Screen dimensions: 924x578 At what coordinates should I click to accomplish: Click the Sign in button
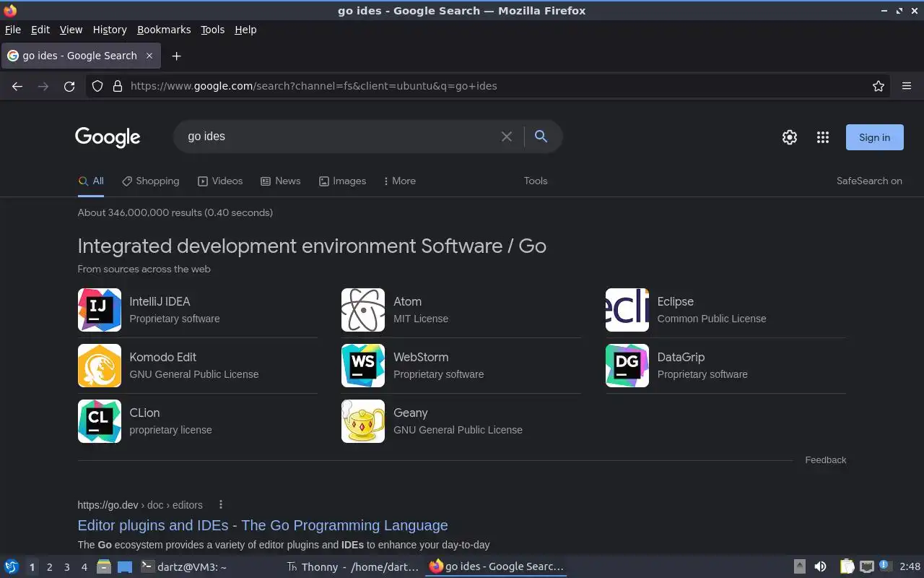875,137
